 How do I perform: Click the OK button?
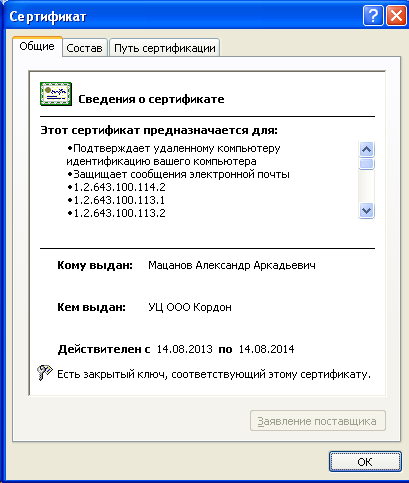click(365, 462)
